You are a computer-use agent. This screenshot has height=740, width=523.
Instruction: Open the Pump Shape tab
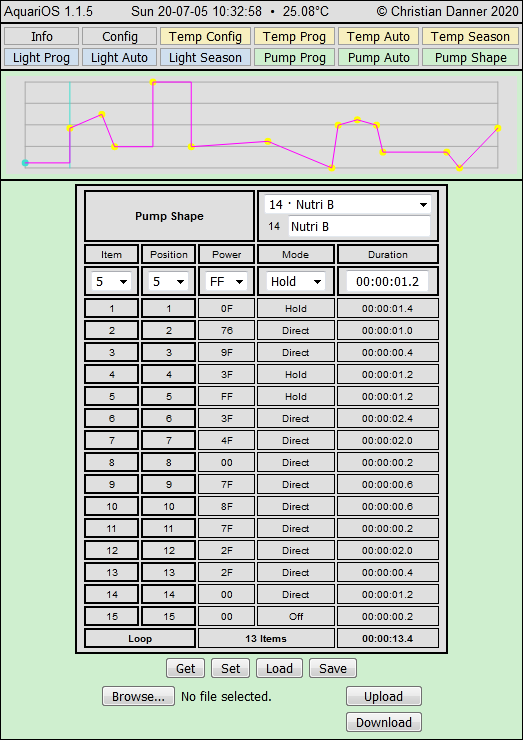click(470, 58)
